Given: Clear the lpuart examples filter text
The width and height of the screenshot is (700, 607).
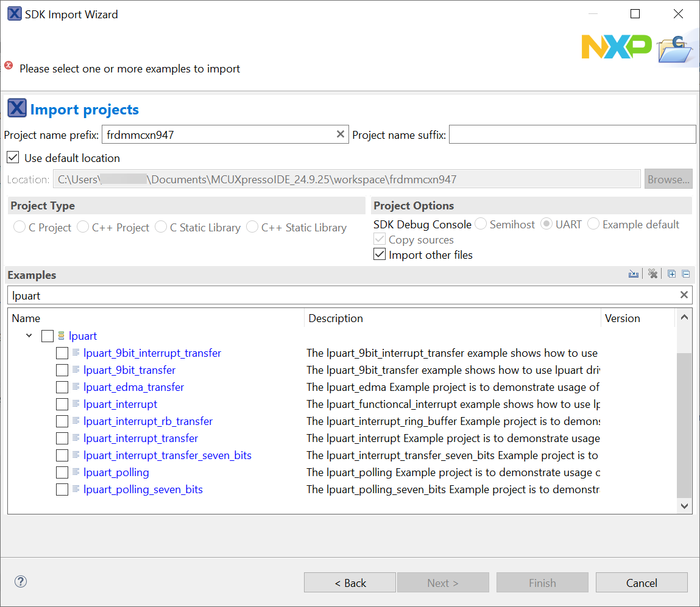Looking at the screenshot, I should coord(684,295).
